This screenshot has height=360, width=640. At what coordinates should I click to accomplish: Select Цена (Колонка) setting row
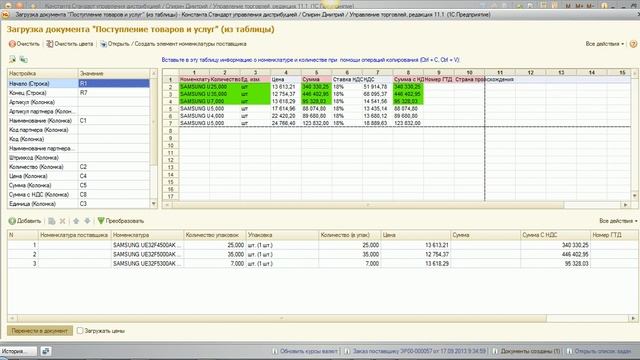pyautogui.click(x=79, y=176)
